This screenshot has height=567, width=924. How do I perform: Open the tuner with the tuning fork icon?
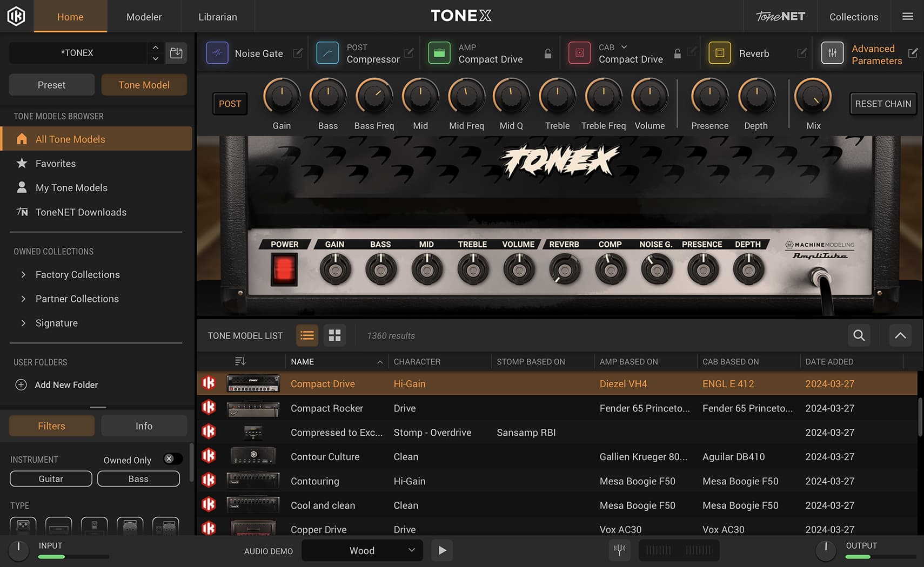point(619,550)
